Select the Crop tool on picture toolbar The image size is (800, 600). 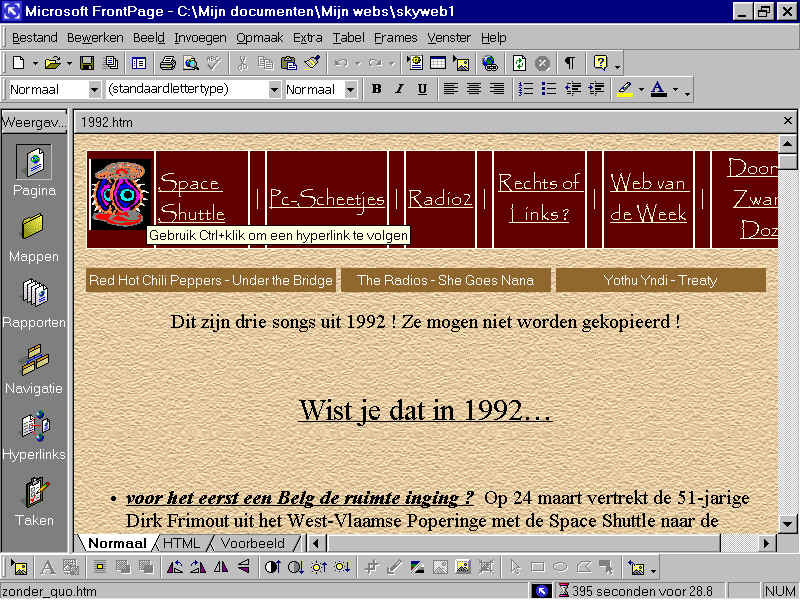371,567
